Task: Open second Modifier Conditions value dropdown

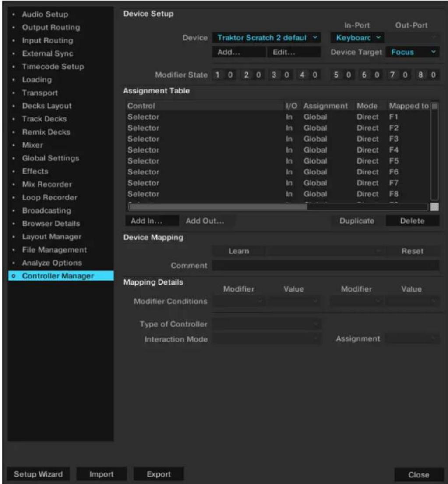Action: 413,301
